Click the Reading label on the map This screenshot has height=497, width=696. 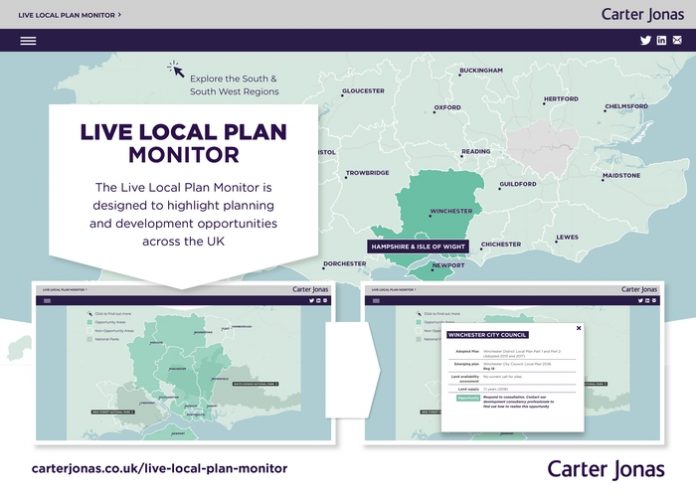point(475,152)
